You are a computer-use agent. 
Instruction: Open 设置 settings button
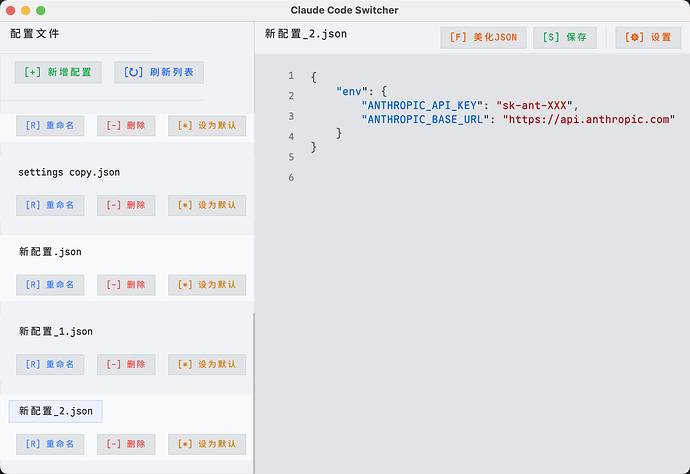pyautogui.click(x=648, y=37)
